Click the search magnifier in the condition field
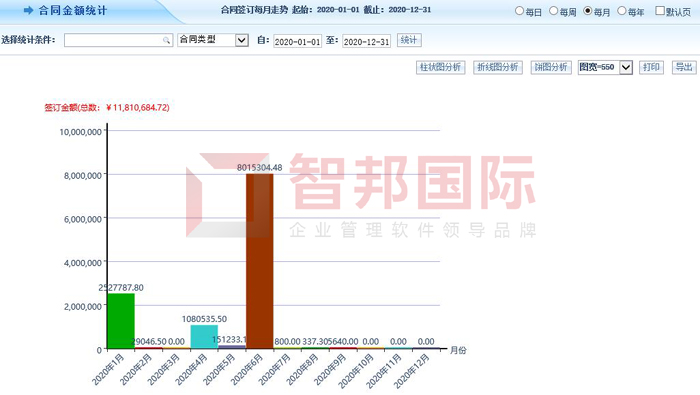 pos(166,41)
